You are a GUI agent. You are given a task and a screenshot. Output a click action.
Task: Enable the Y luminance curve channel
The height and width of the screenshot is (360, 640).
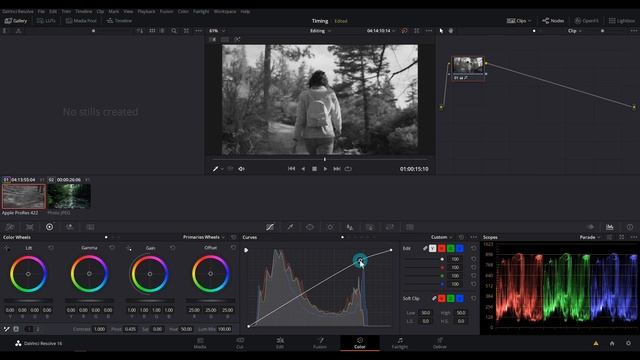432,248
